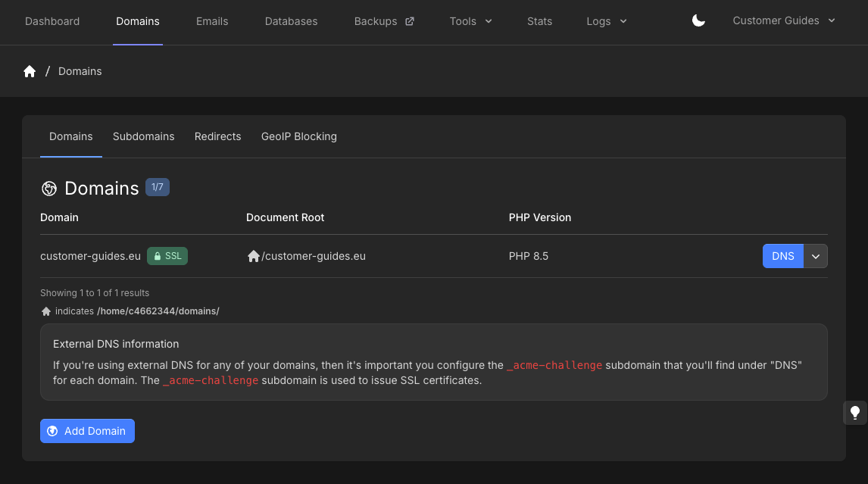The width and height of the screenshot is (868, 484).
Task: Expand the Customer Guides account menu
Action: (x=784, y=21)
